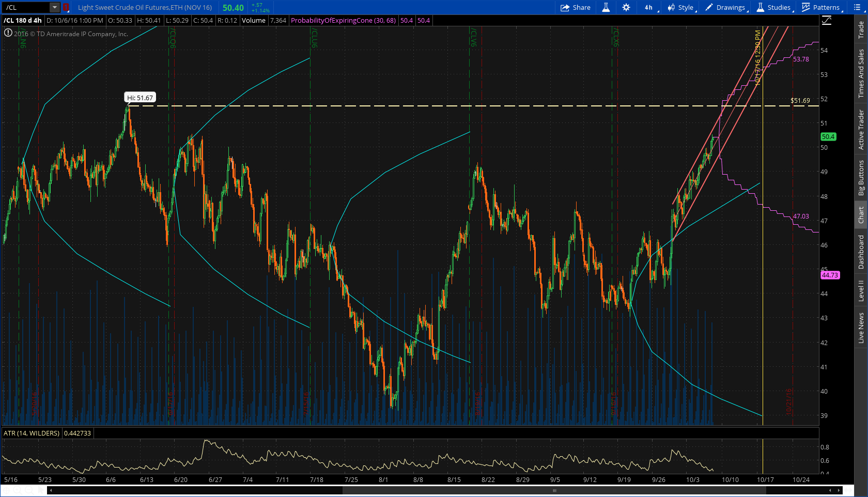868x497 pixels.
Task: Click the ProbabilityOfExpiringCone study label
Action: point(343,20)
